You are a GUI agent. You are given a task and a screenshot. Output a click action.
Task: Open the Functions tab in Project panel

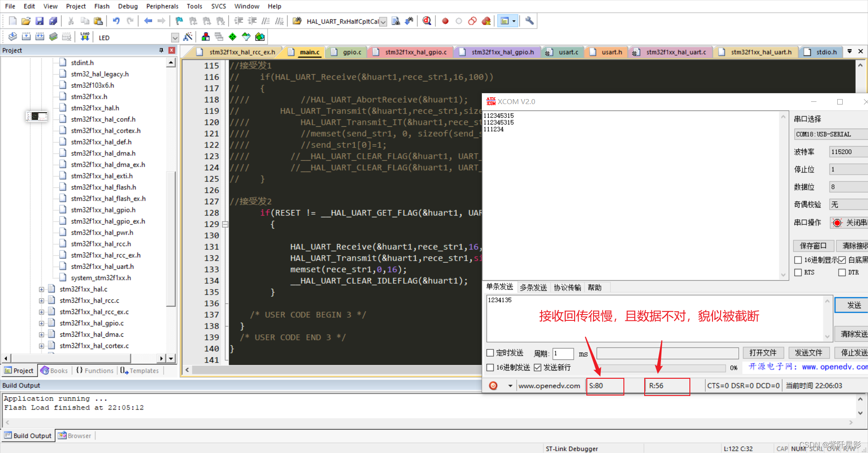tap(95, 371)
